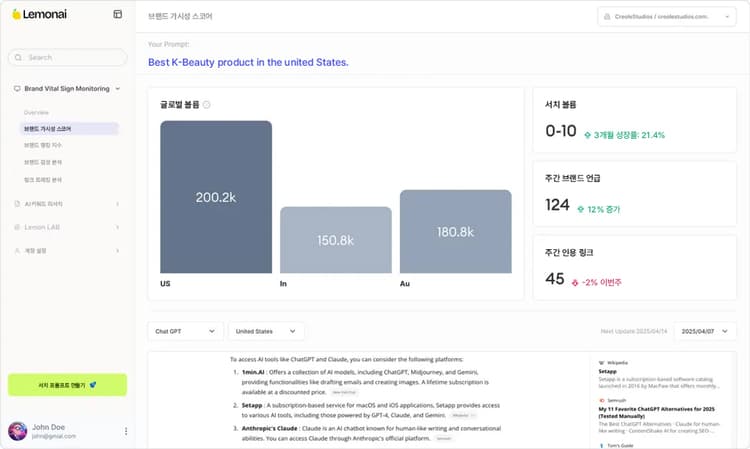The width and height of the screenshot is (750, 449).
Task: Open the Chat GPT model dropdown
Action: (x=186, y=331)
